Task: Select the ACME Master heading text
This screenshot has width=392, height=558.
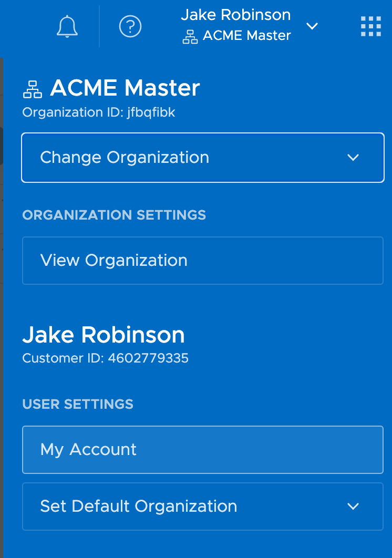Action: click(x=125, y=88)
